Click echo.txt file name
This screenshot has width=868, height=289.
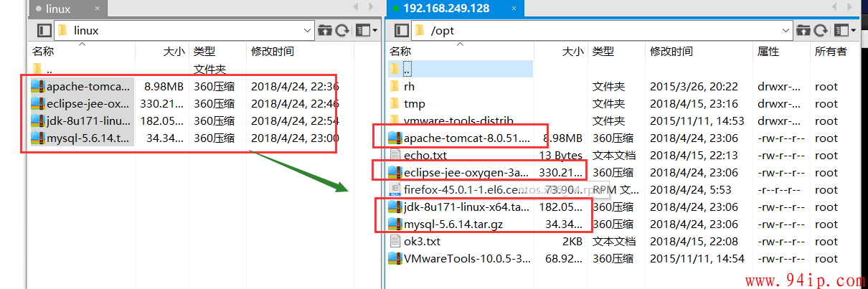click(x=425, y=155)
